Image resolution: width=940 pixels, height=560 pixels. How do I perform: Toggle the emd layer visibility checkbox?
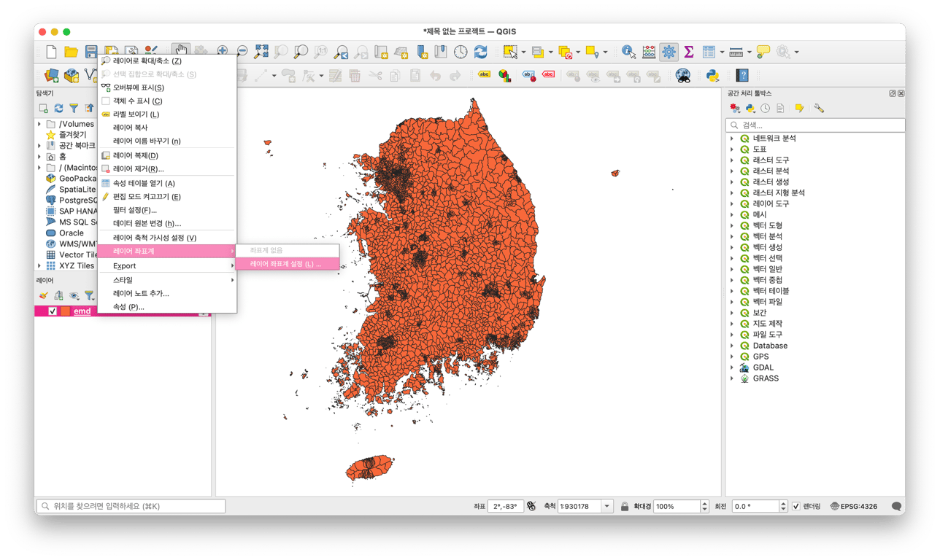tap(53, 311)
